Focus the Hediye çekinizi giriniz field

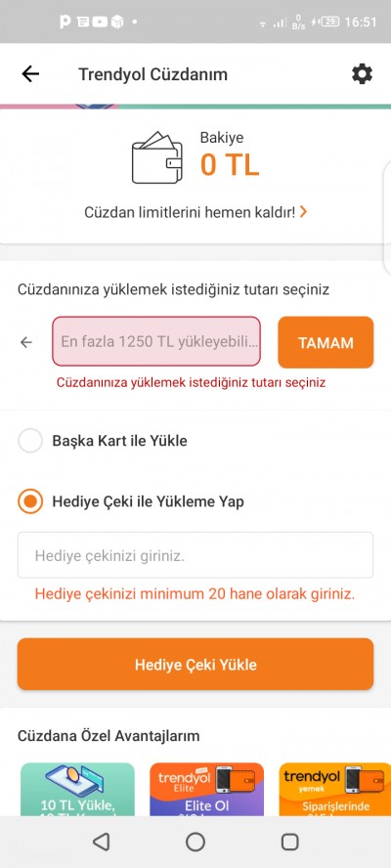coord(195,555)
